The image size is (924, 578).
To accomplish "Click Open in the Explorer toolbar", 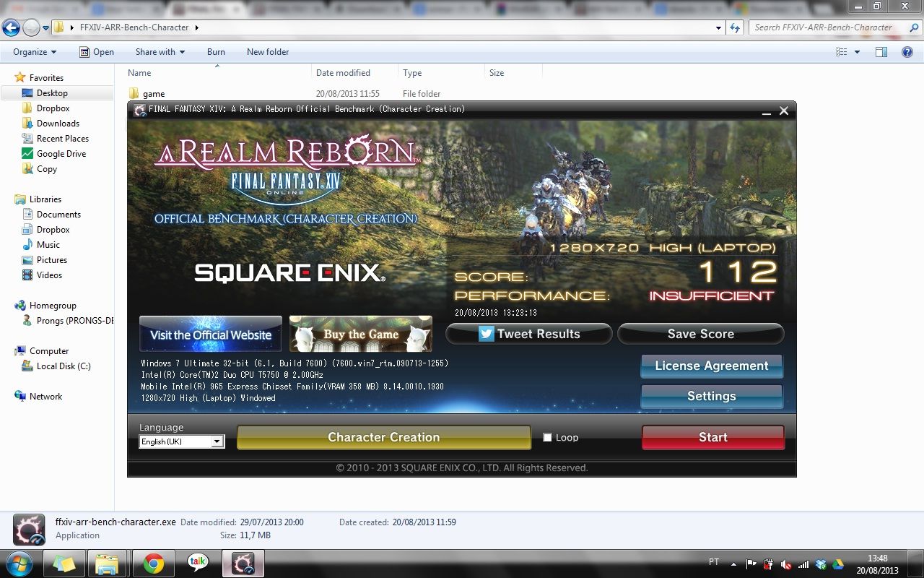I will tap(96, 52).
